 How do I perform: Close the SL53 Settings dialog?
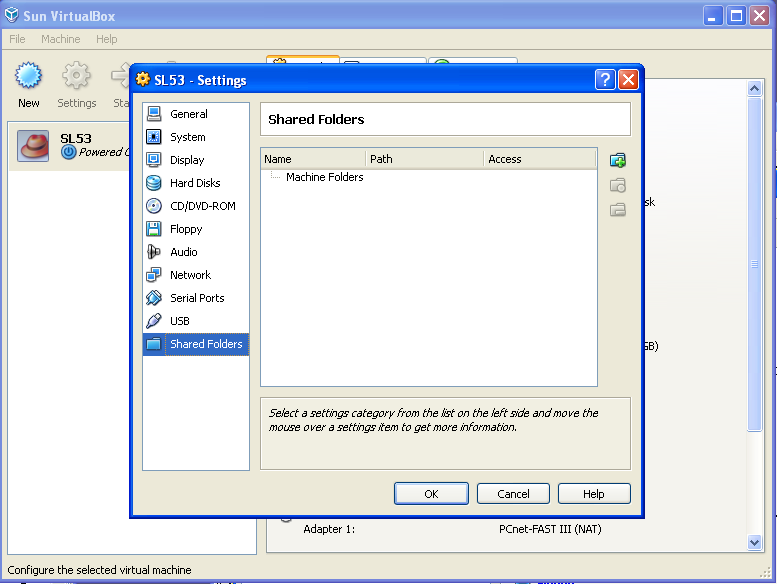(628, 80)
